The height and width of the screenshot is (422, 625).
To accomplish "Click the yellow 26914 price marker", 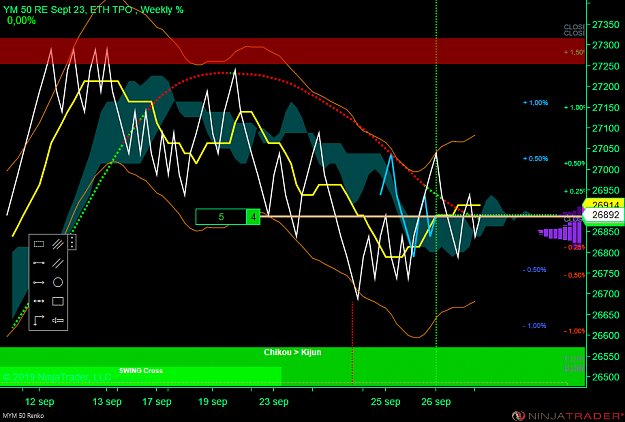I will tap(604, 204).
